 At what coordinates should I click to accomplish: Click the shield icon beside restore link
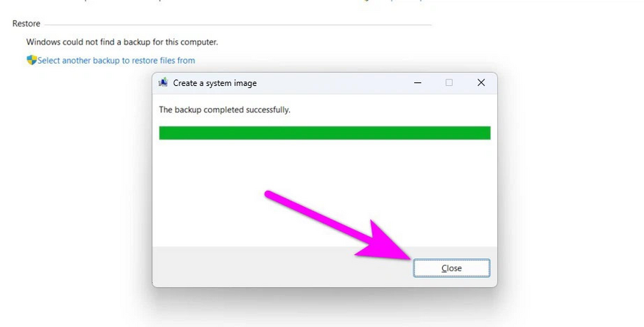point(31,60)
